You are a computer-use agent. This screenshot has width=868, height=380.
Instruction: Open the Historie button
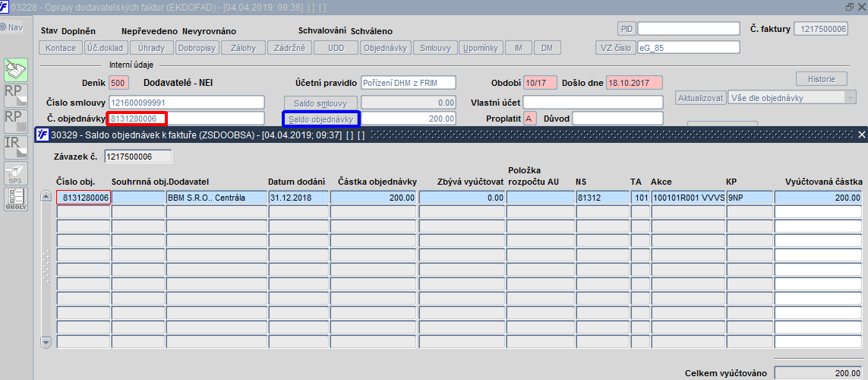tap(822, 78)
